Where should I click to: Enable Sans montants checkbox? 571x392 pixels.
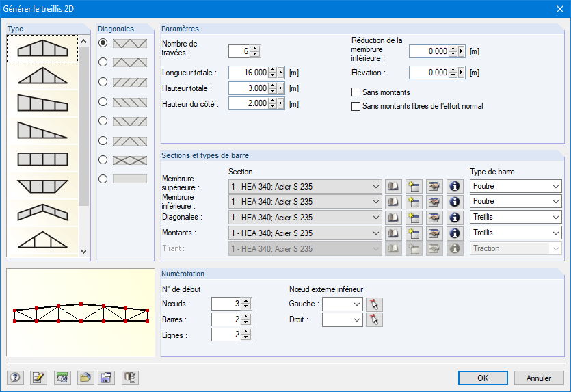click(356, 92)
